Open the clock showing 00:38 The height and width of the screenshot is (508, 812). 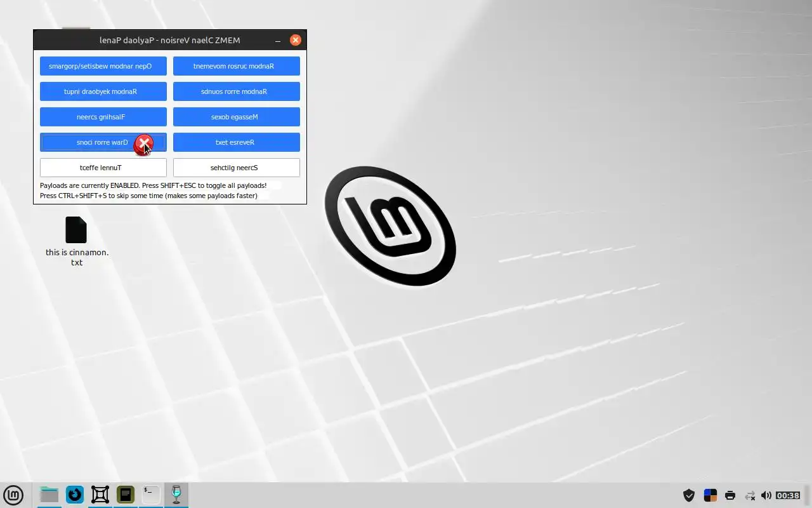click(x=788, y=495)
